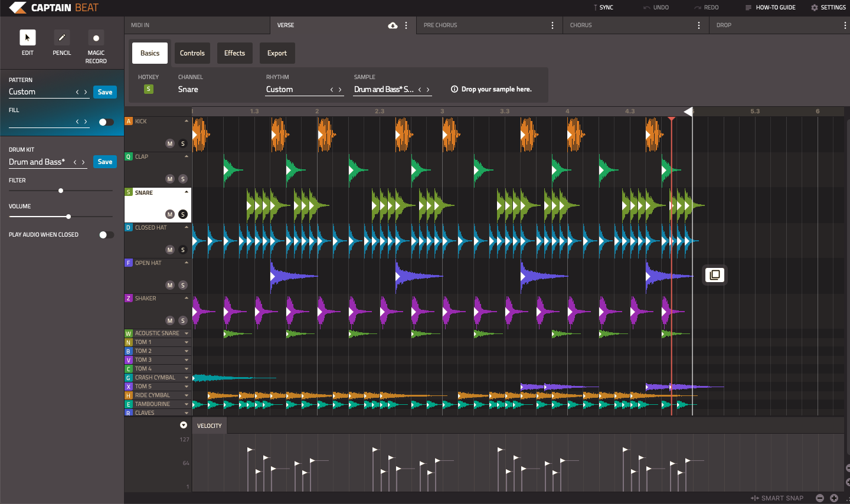
Task: Click the Closed Hat D hotkey icon
Action: 129,227
